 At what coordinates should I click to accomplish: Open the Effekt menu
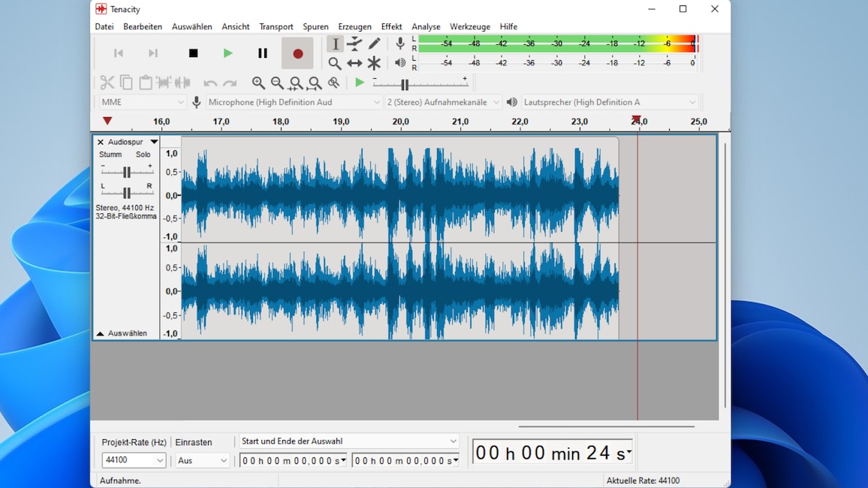coord(391,26)
